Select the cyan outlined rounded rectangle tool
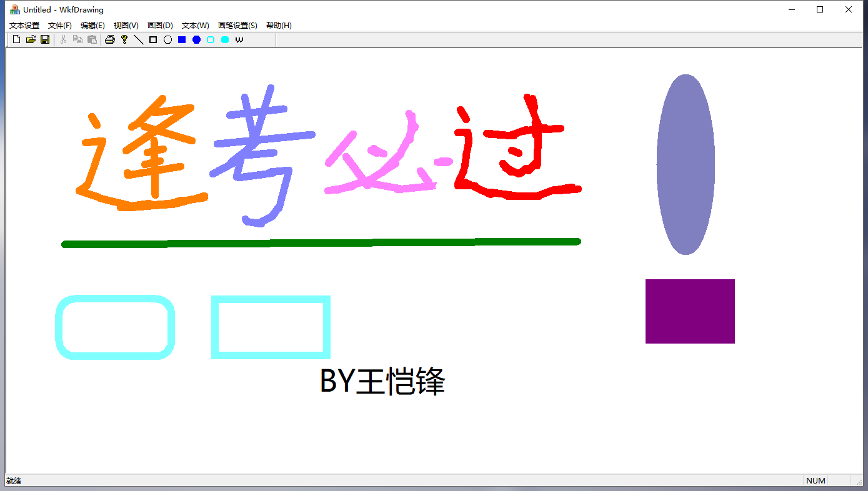868x491 pixels. (x=211, y=40)
